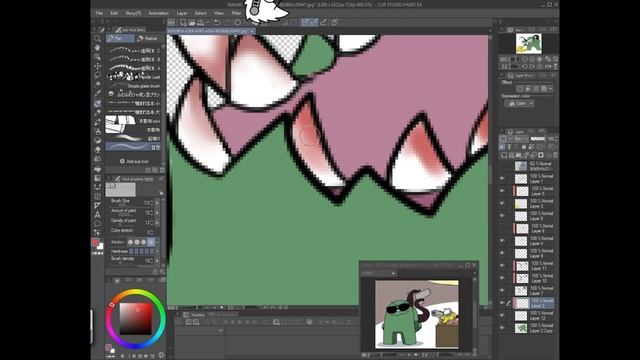This screenshot has width=640, height=360.
Task: Switch to the Pen sub tool tab
Action: tap(120, 38)
